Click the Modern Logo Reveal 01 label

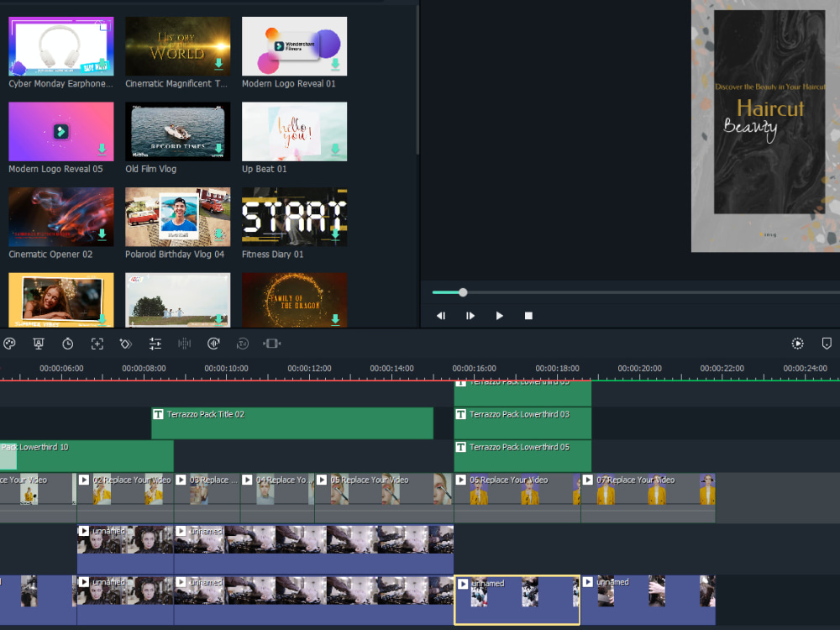coord(289,83)
